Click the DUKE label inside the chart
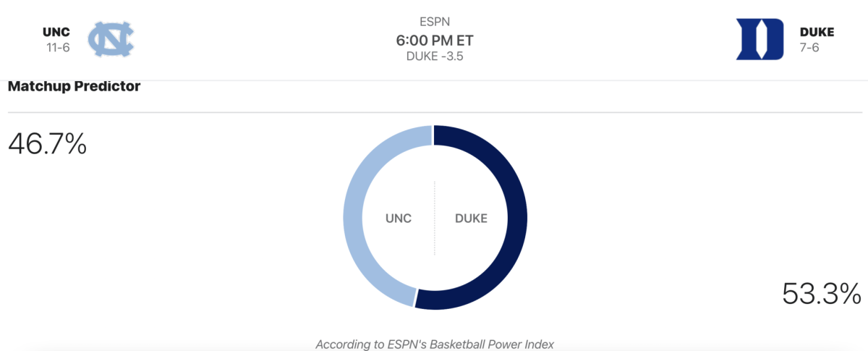This screenshot has width=868, height=351. [471, 218]
